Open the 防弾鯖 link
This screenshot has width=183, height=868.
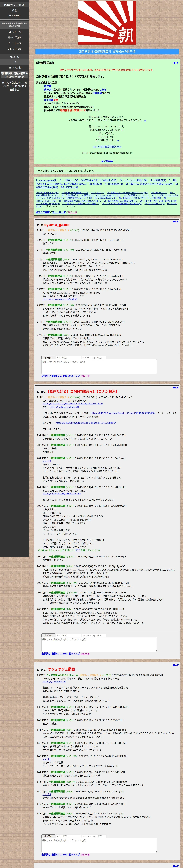coord(47,86)
